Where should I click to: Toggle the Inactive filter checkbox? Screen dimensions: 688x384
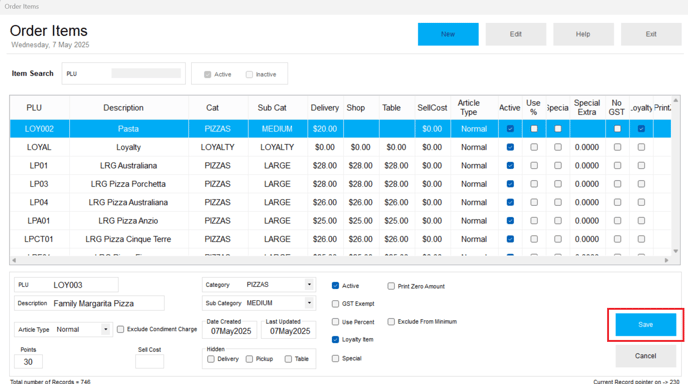coord(249,75)
